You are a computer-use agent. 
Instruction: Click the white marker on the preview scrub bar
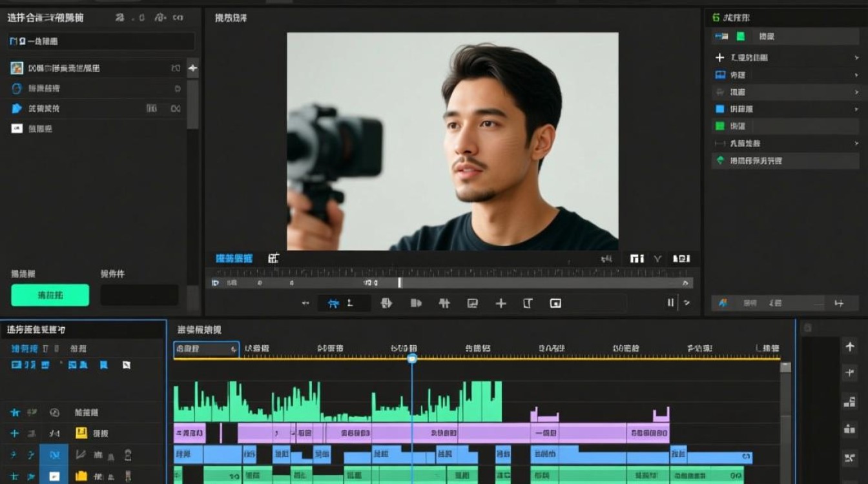click(400, 283)
